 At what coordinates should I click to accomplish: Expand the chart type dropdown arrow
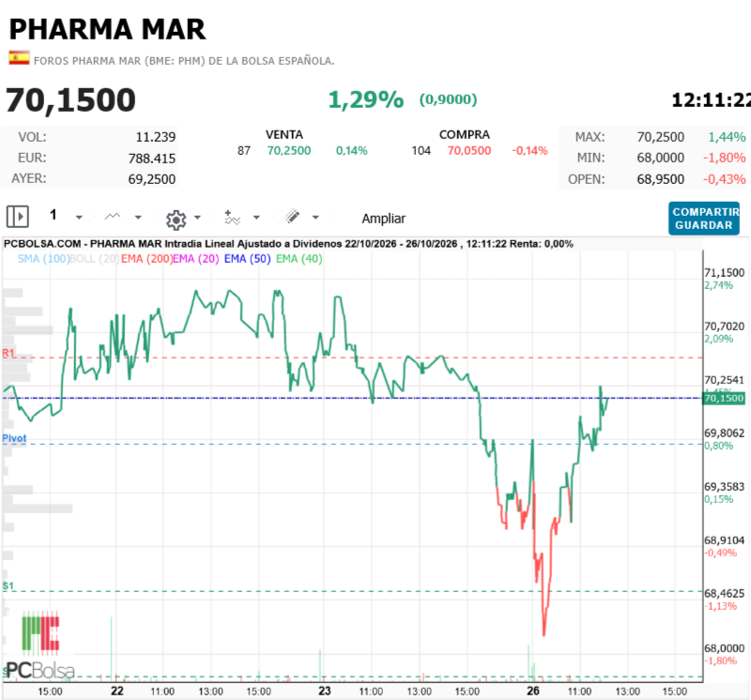(x=138, y=218)
